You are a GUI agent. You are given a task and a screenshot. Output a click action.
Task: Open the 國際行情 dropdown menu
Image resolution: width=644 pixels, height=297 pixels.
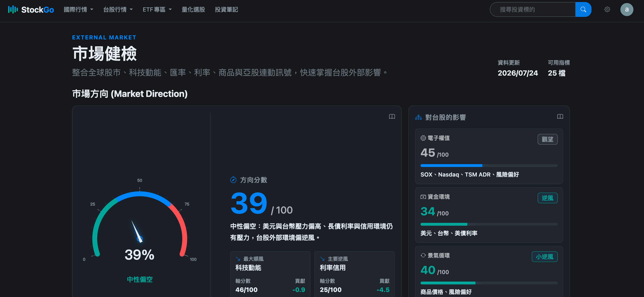[x=78, y=10]
